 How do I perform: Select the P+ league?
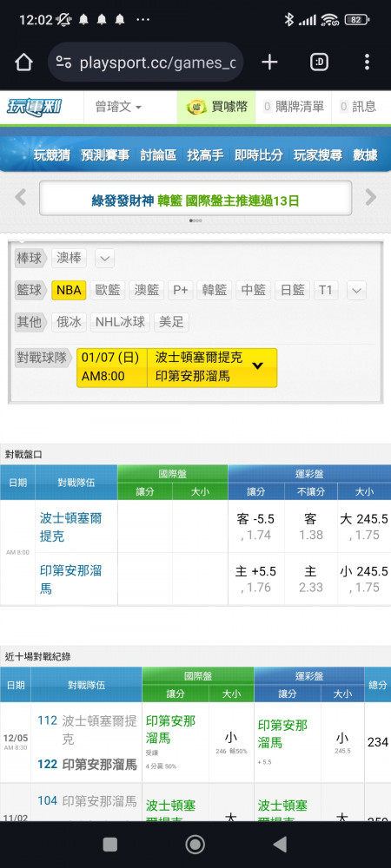(181, 290)
